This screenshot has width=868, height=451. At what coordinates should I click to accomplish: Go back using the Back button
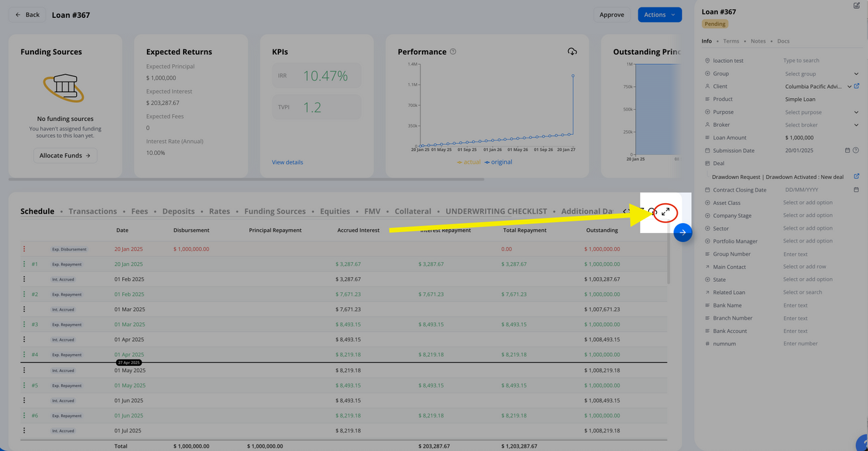pyautogui.click(x=27, y=15)
